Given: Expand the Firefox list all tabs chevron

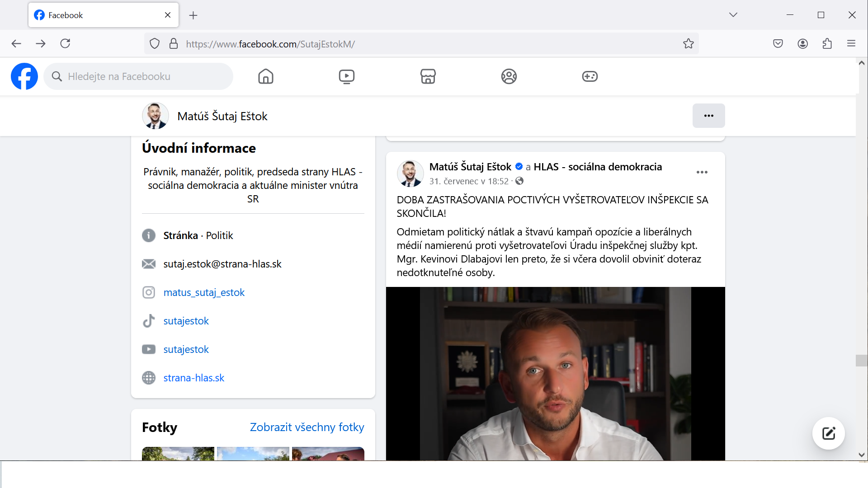Looking at the screenshot, I should pos(733,15).
